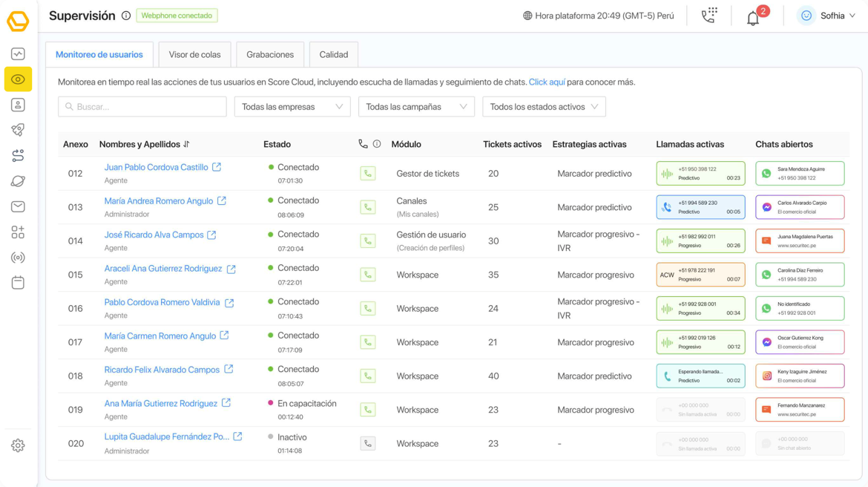This screenshot has height=487, width=868.
Task: Click the rocket icon in the left sidebar
Action: (x=18, y=129)
